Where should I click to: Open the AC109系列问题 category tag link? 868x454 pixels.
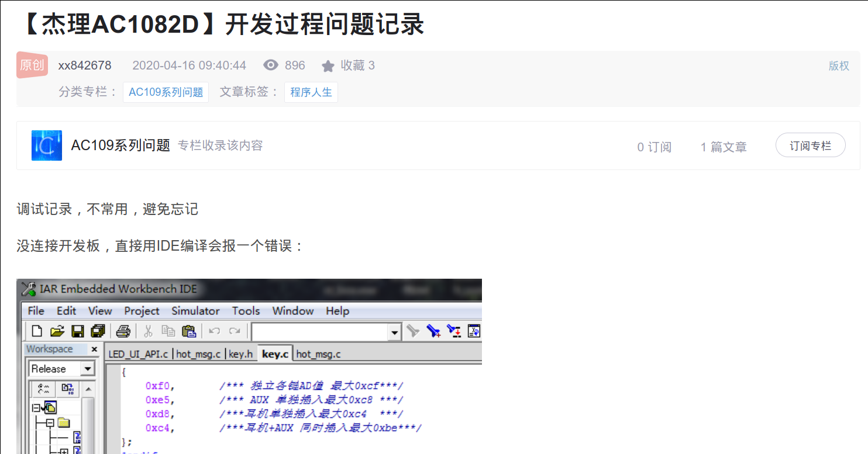pyautogui.click(x=166, y=92)
